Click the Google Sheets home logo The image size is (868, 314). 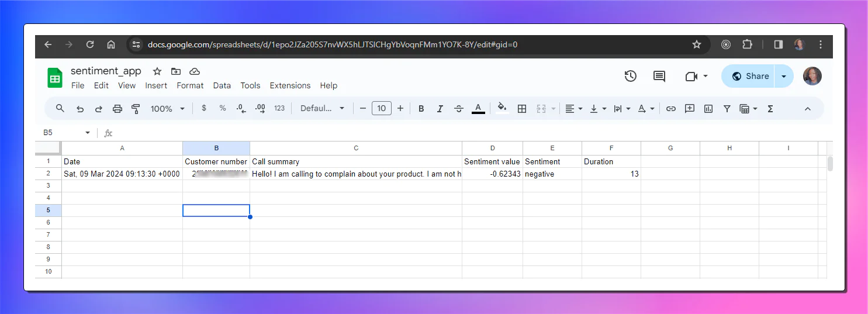(55, 77)
